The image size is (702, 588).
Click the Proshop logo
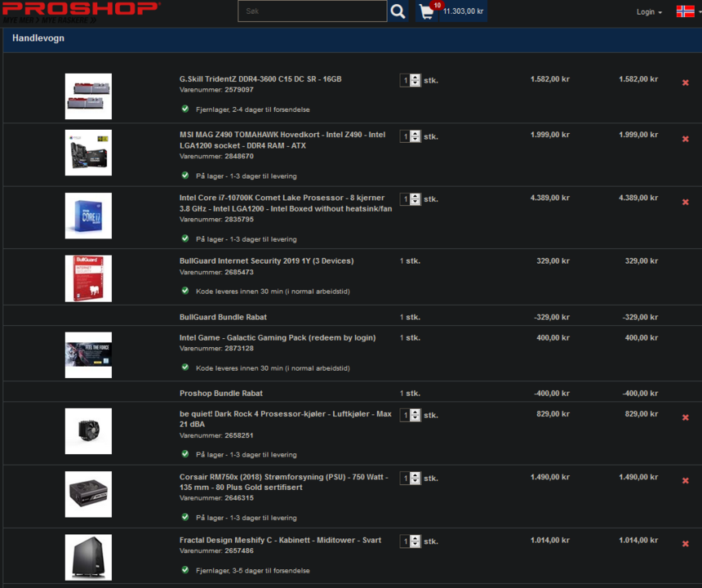click(x=82, y=12)
